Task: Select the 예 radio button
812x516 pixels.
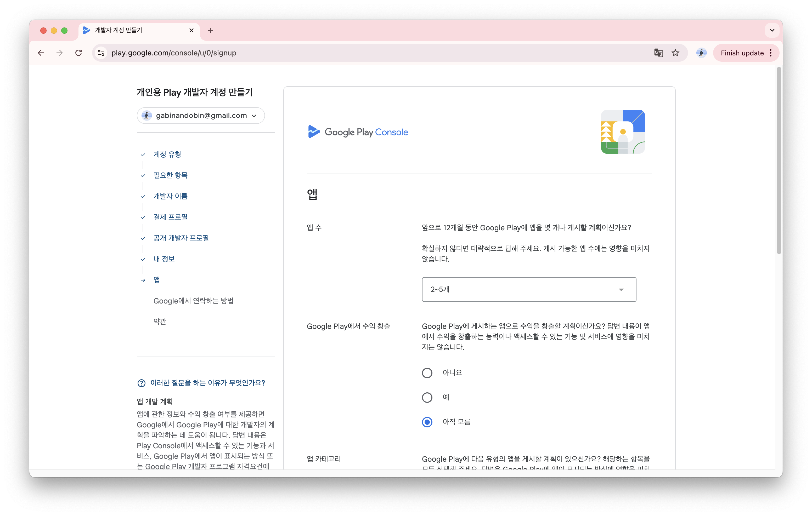Action: [427, 397]
